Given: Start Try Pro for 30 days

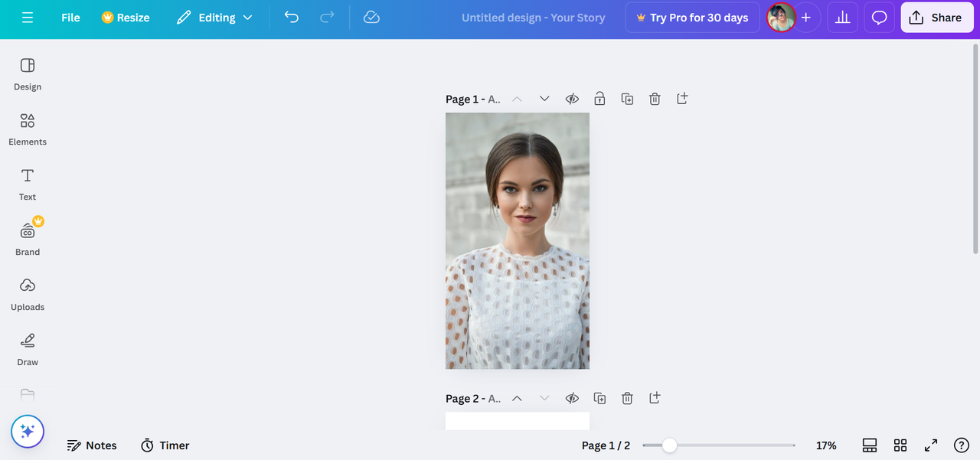Looking at the screenshot, I should (692, 18).
